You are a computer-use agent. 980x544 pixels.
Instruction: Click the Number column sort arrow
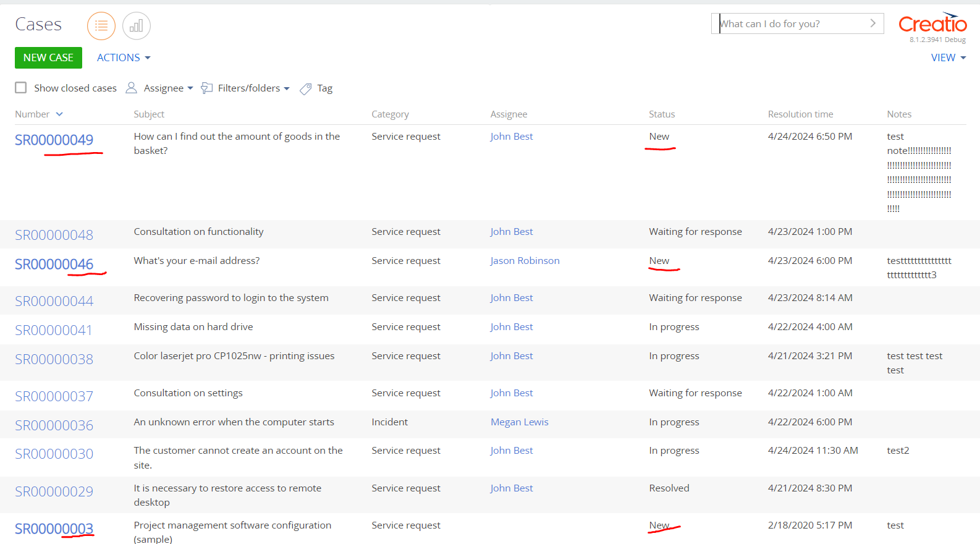click(59, 114)
